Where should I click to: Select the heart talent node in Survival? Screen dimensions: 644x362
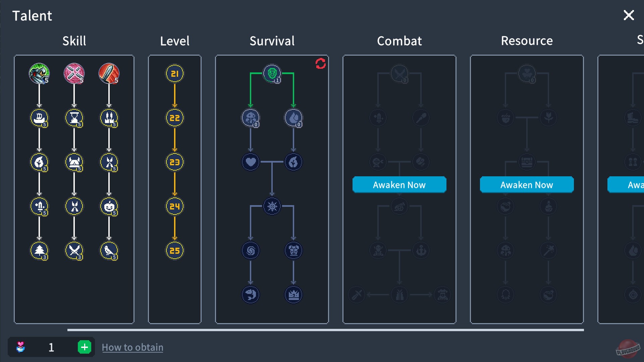click(x=251, y=162)
